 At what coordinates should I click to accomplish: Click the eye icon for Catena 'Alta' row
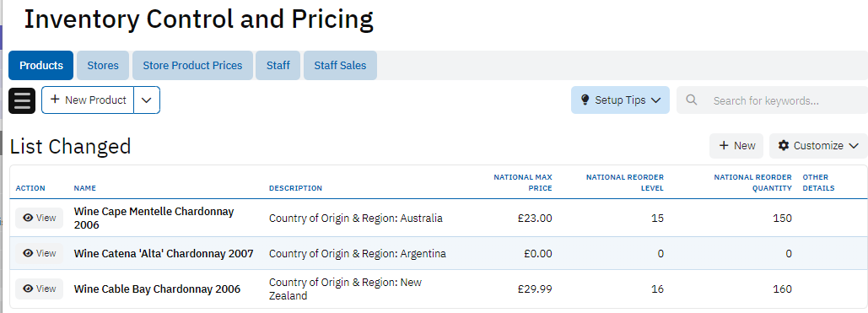click(28, 253)
